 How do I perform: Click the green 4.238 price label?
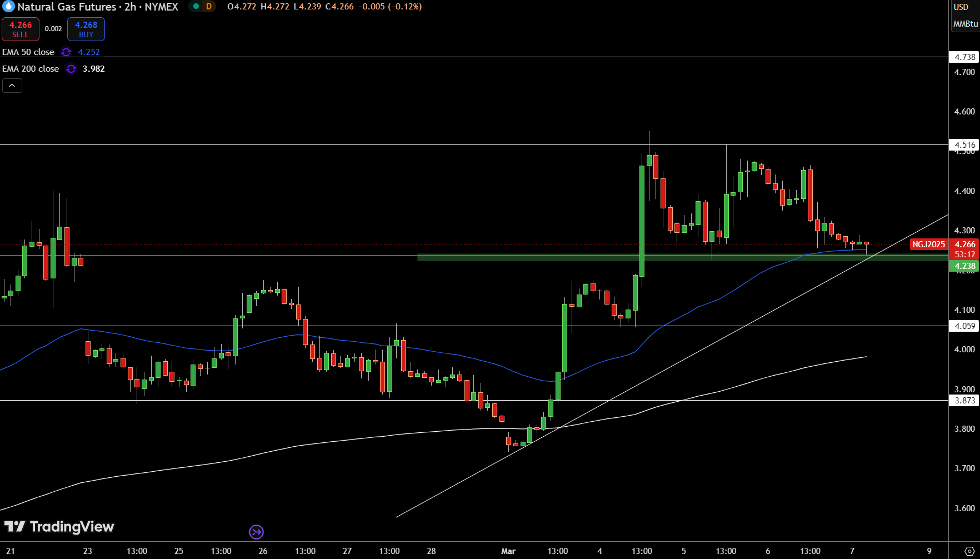pyautogui.click(x=964, y=266)
